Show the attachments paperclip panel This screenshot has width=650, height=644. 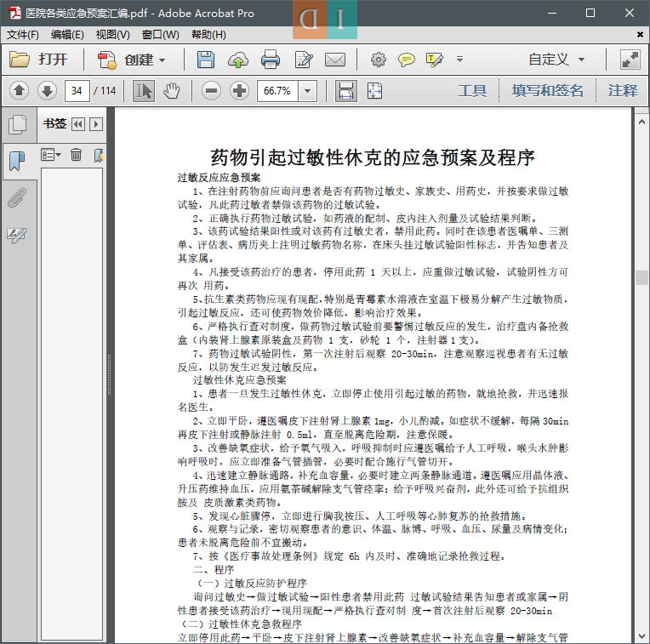click(17, 198)
